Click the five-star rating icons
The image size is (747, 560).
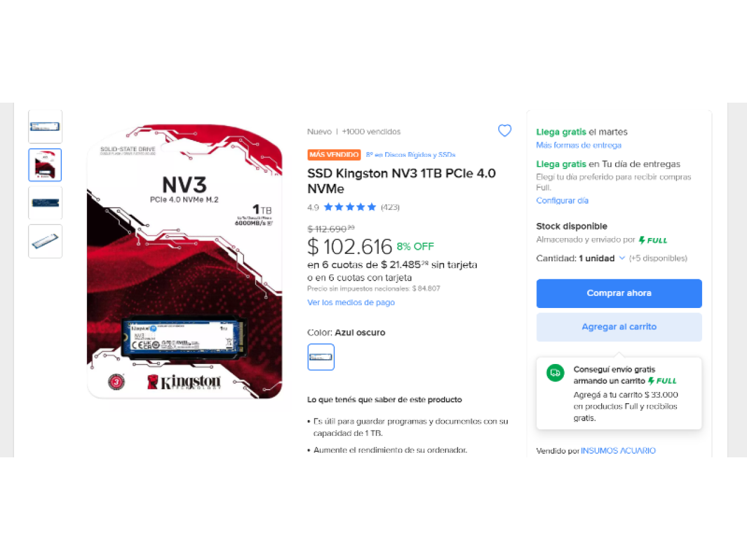coord(350,207)
